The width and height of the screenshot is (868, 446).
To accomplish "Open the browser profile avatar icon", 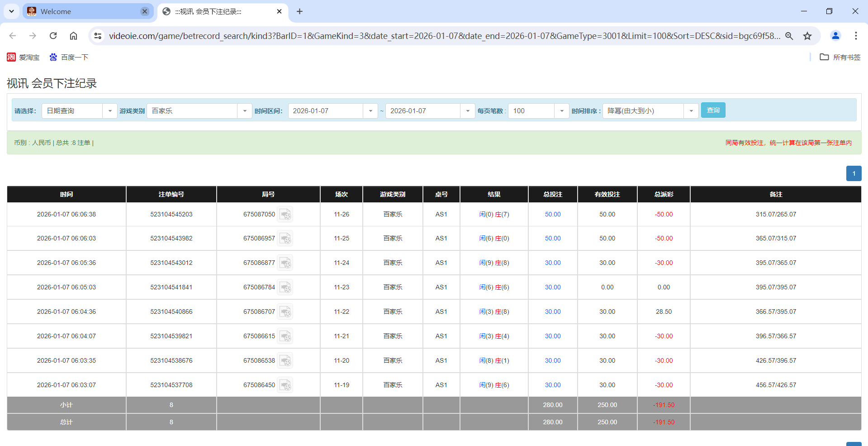I will [x=835, y=36].
